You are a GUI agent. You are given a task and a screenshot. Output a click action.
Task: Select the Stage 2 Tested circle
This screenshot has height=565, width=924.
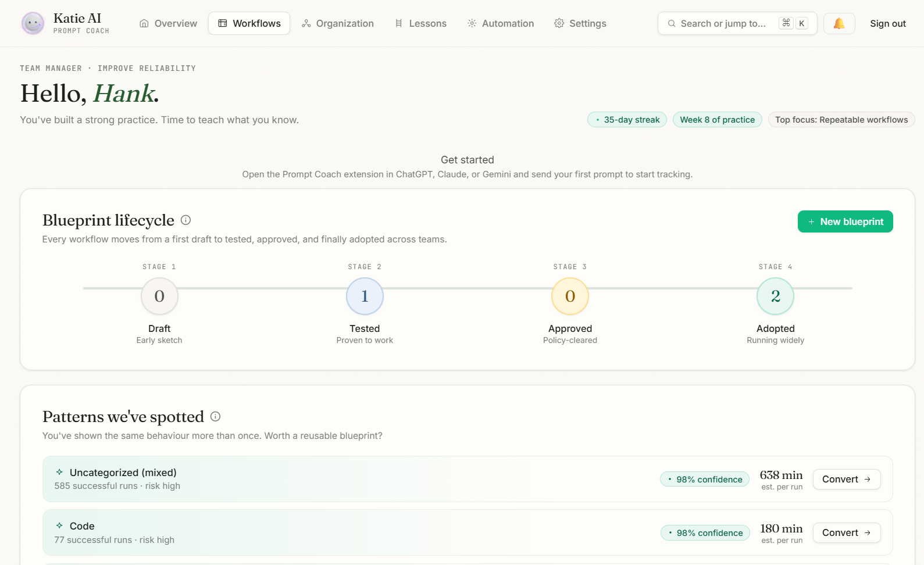click(365, 296)
